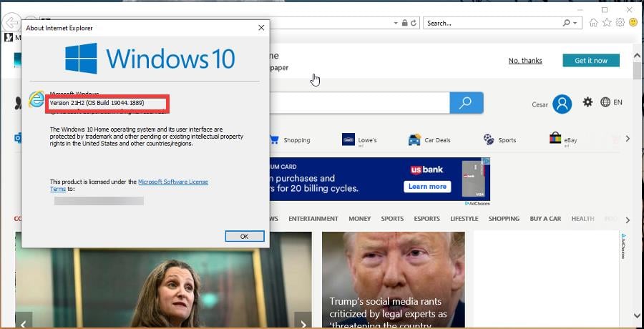The height and width of the screenshot is (329, 644).
Task: Click the Internet Explorer logo icon in dialog
Action: [36, 99]
